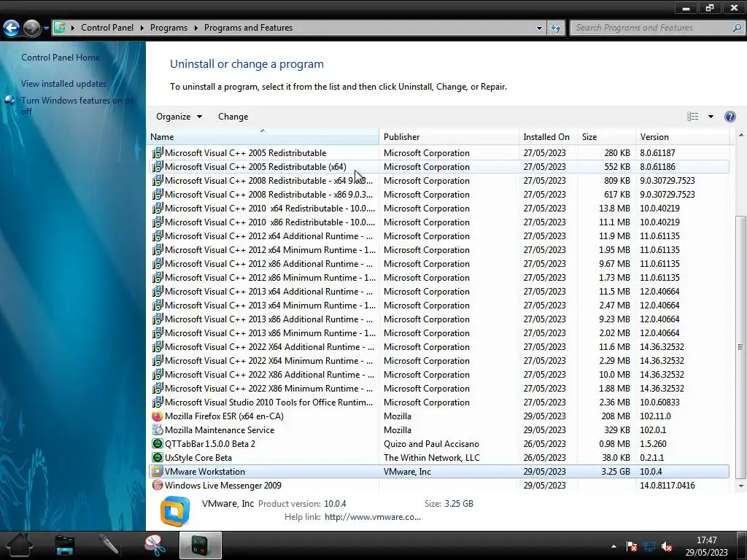Sort by the Size column header
Viewport: 747px width, 560px height.
(x=606, y=136)
